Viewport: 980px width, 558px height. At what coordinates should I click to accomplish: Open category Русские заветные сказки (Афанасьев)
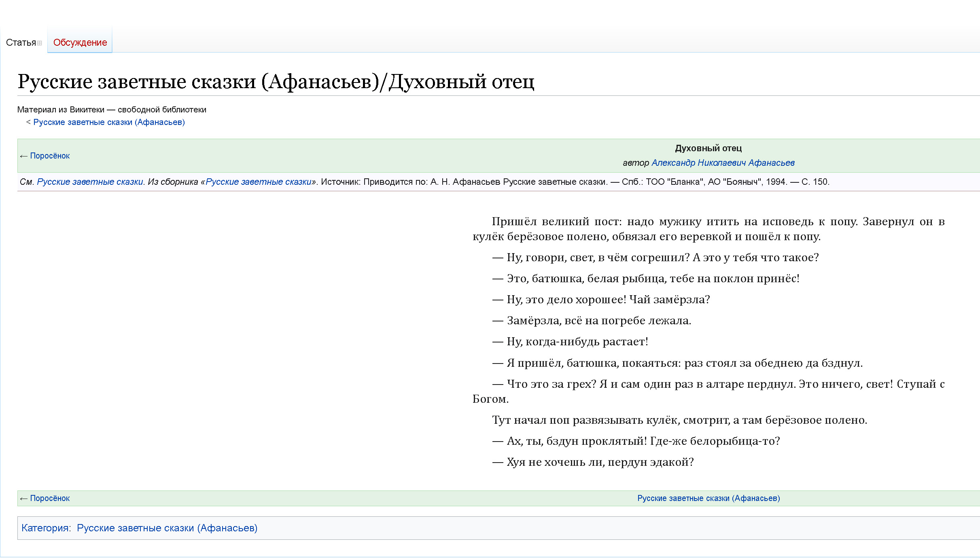point(167,528)
